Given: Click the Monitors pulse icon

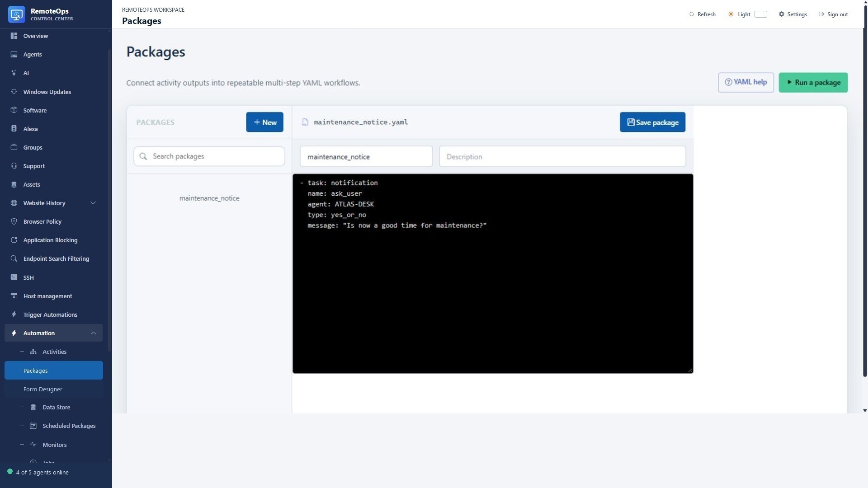Looking at the screenshot, I should pyautogui.click(x=33, y=445).
